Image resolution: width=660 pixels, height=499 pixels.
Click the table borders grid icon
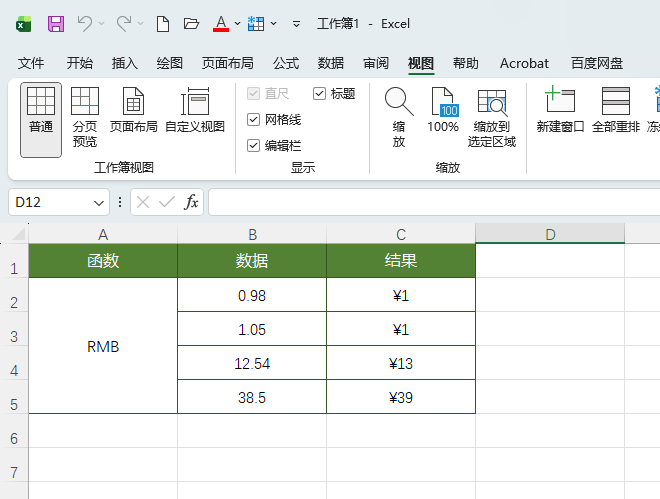(x=256, y=24)
